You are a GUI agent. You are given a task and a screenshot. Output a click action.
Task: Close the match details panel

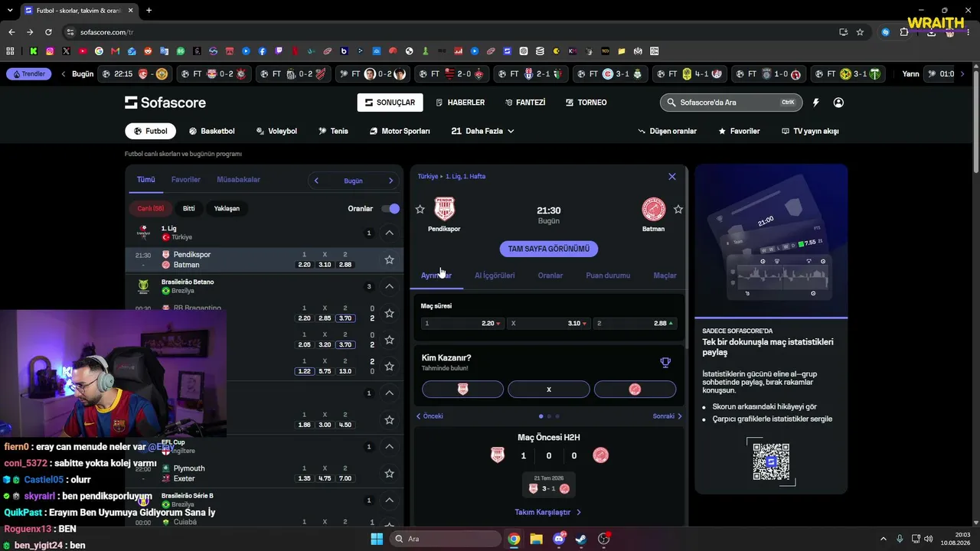(x=672, y=176)
